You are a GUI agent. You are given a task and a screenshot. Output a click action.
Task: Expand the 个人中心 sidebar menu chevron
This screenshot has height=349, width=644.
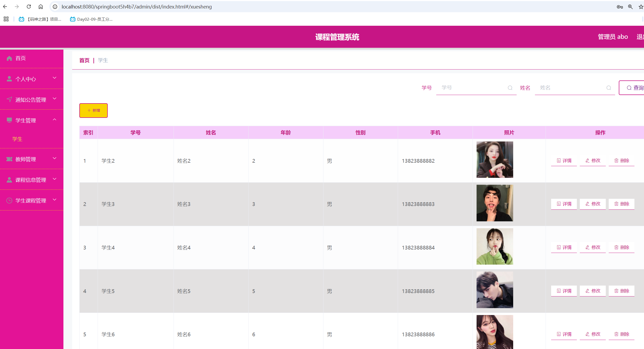pos(55,78)
